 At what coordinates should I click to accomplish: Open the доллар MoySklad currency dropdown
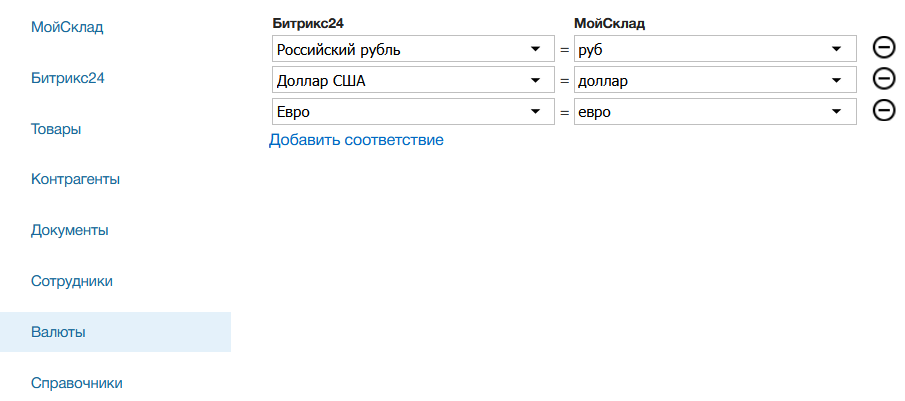tap(715, 80)
